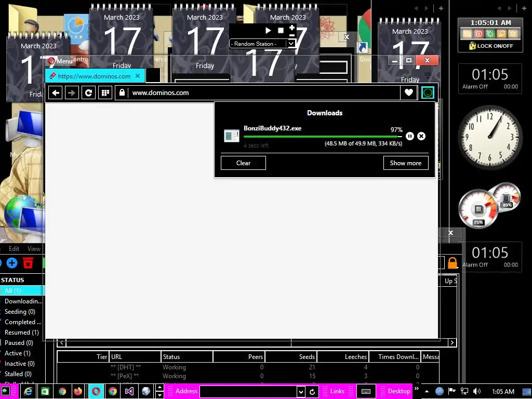Click the left arrow of the horizontal scrollbar

[61, 343]
